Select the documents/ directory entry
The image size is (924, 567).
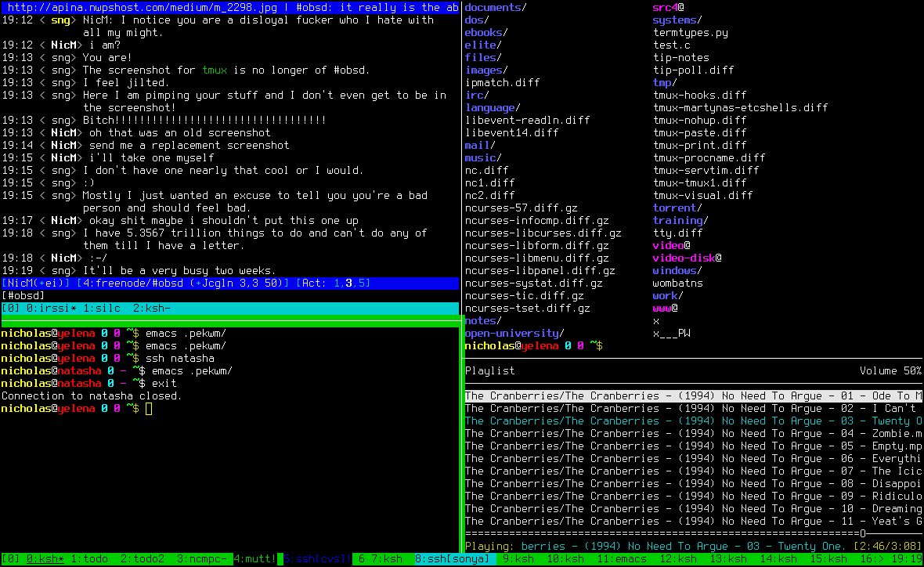(495, 7)
